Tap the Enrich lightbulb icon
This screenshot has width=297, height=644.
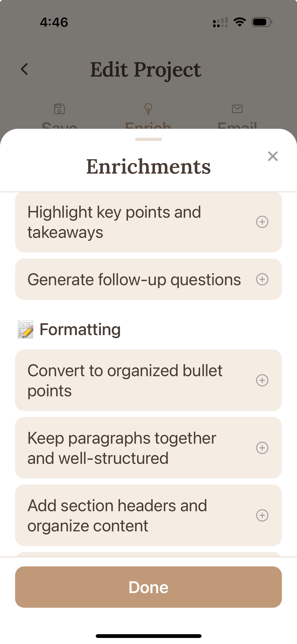point(148,109)
